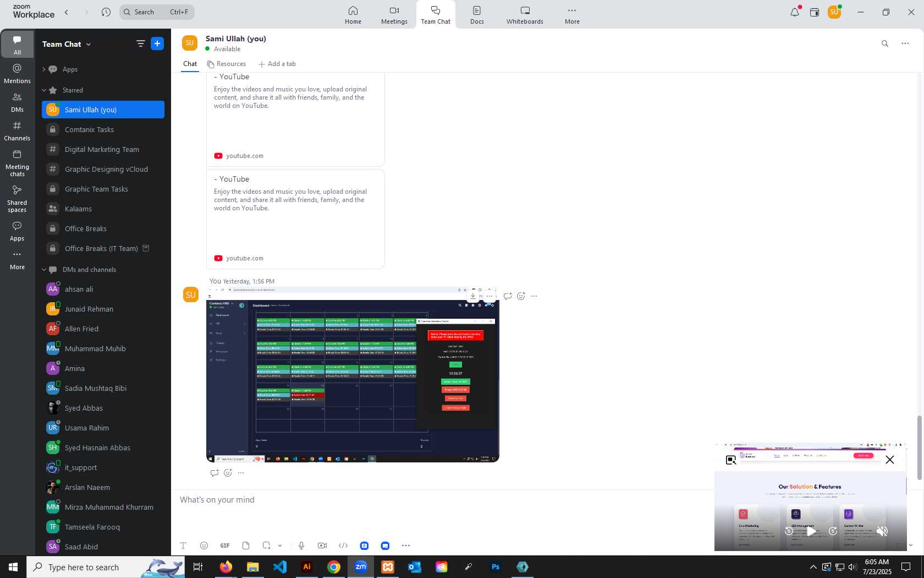Unmute the picture-in-picture video
924x578 pixels.
[x=882, y=531]
